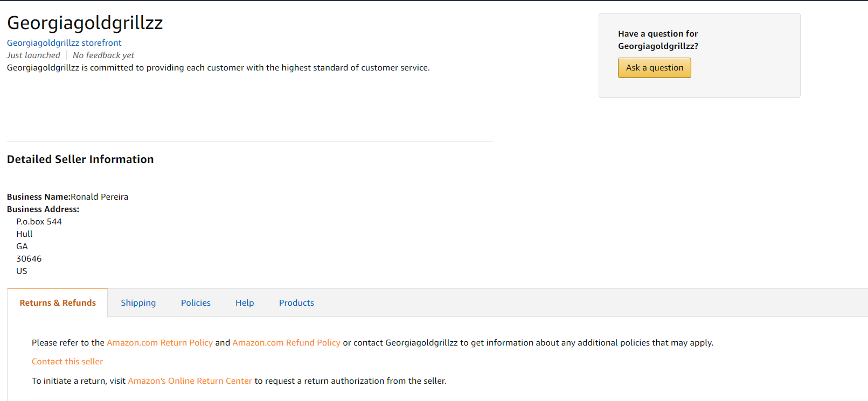
Task: Click the Just launched status text
Action: point(33,55)
